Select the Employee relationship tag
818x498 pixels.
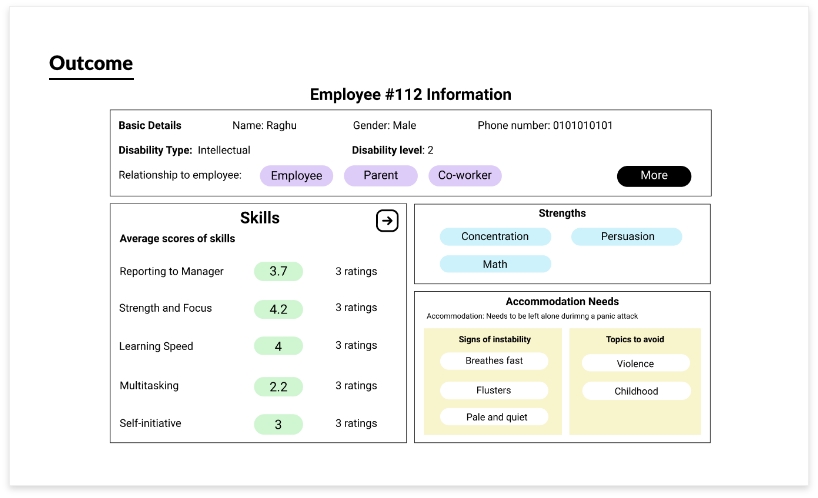click(x=296, y=176)
